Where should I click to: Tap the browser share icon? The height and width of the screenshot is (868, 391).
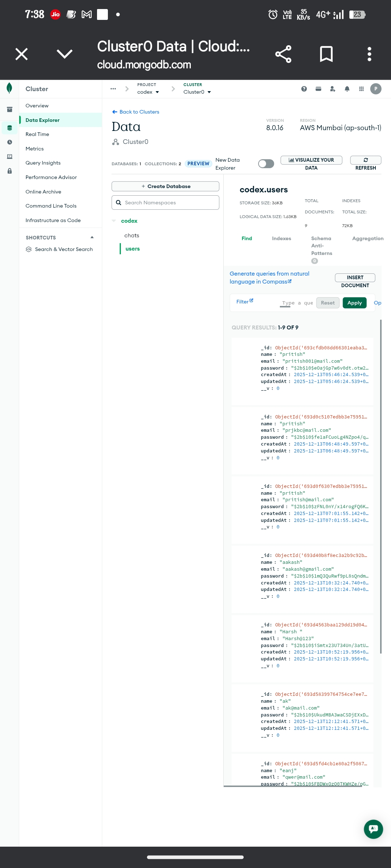(x=283, y=54)
